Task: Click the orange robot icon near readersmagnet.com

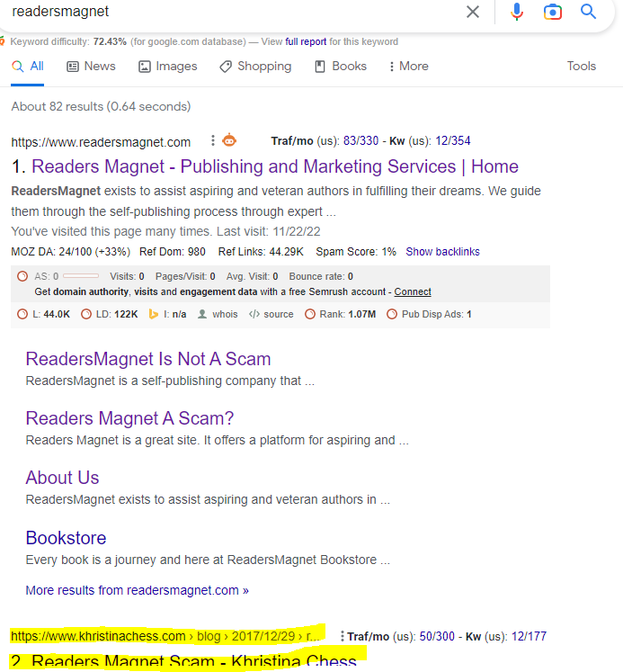Action: [229, 140]
